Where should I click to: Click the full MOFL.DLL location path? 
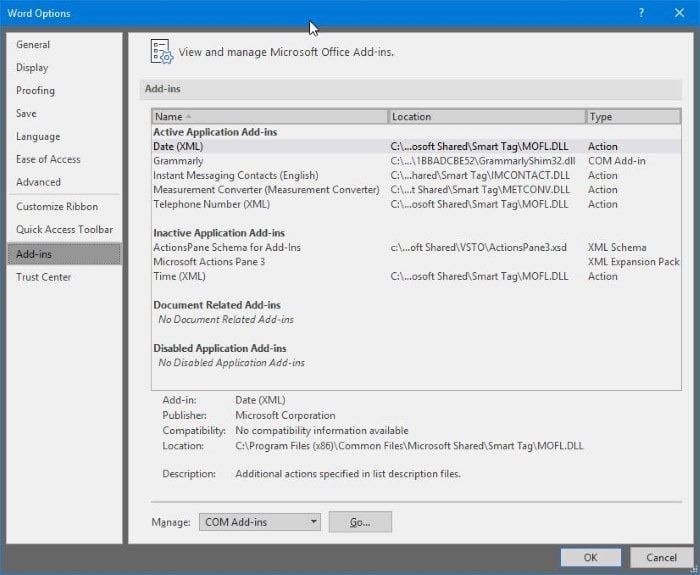tap(409, 446)
